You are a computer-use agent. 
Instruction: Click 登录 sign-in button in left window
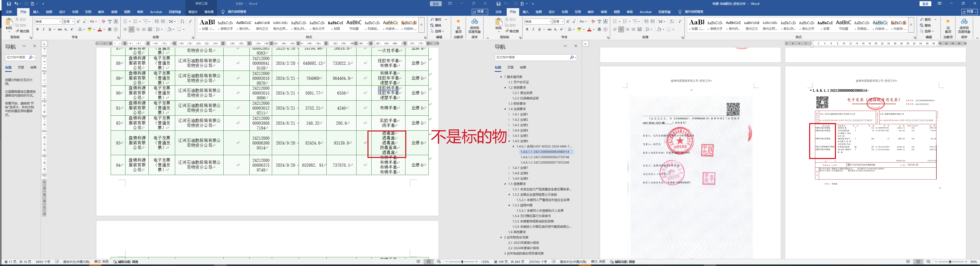[x=436, y=4]
